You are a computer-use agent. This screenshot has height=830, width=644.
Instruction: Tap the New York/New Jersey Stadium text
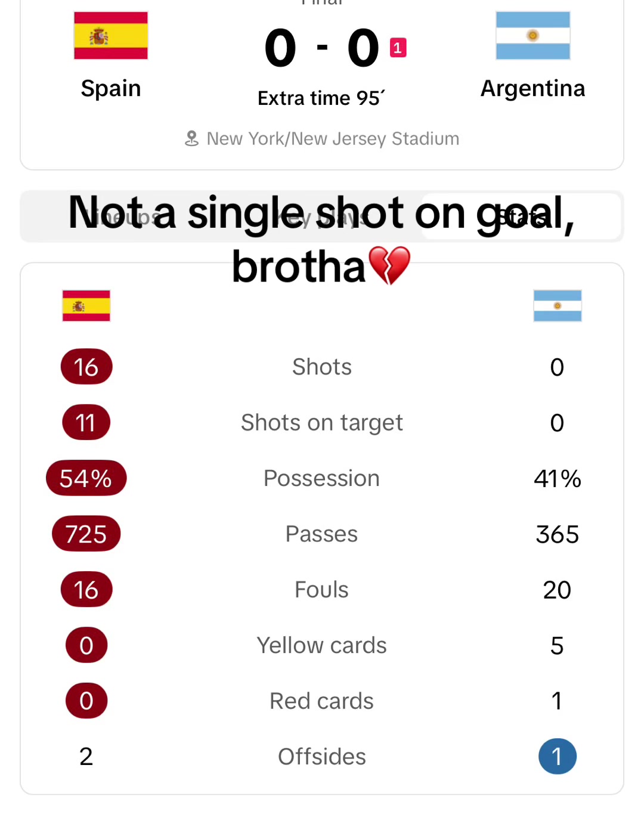(333, 139)
